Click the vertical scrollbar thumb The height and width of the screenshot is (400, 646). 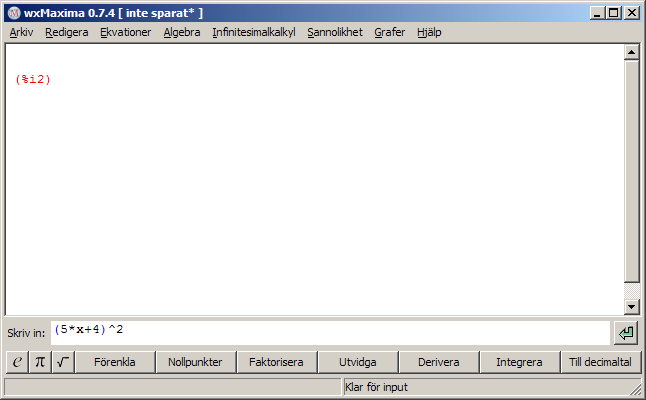coord(632,171)
